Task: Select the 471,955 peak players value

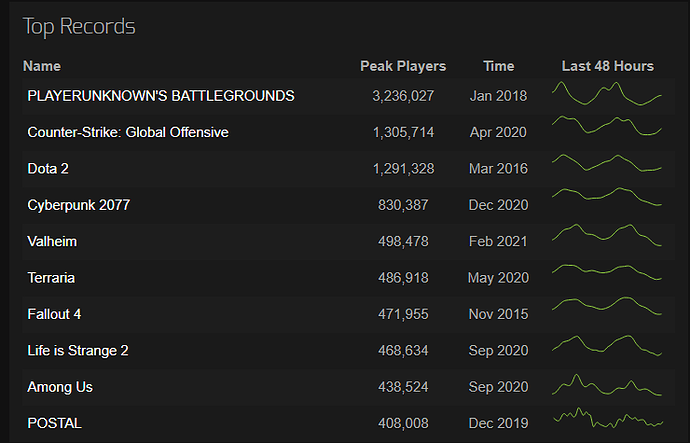Action: [403, 314]
